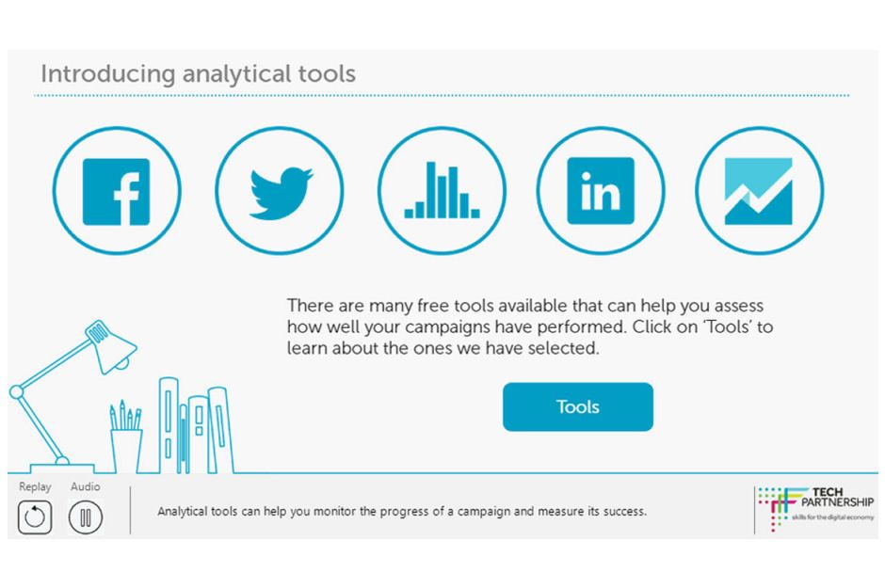Image resolution: width=885 pixels, height=588 pixels.
Task: Click the Facebook icon circle
Action: [117, 191]
